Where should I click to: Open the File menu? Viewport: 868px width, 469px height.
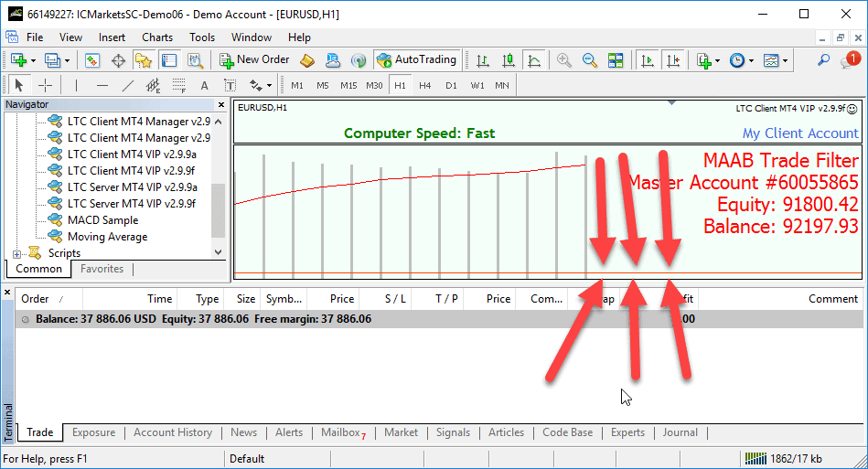[35, 37]
